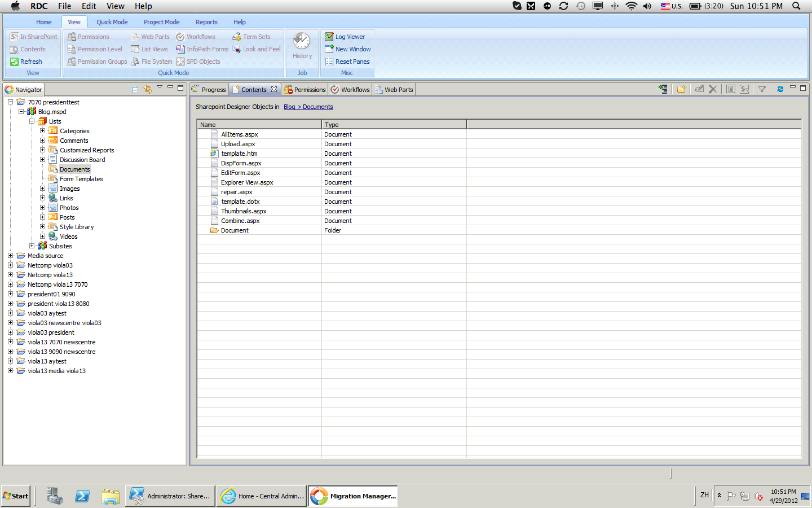
Task: Click the properties sheet icon in Contents toolbar
Action: coord(731,89)
